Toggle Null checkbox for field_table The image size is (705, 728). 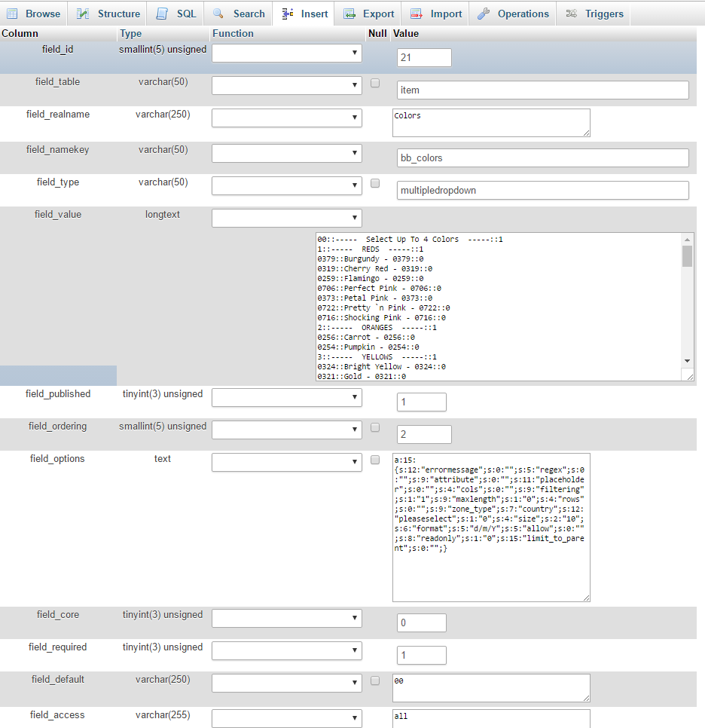(x=375, y=83)
